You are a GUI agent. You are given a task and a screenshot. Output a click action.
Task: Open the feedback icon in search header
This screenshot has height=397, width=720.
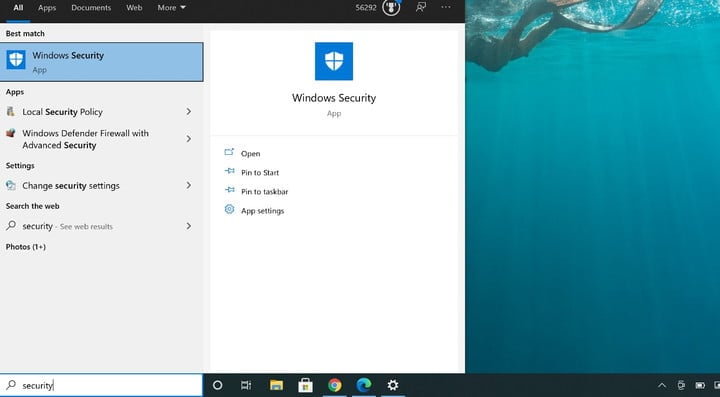click(421, 7)
